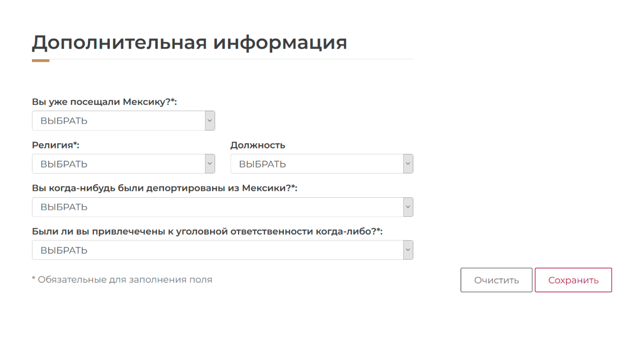The width and height of the screenshot is (644, 364).
Task: Click the 'Дополнительная информация' heading
Action: pyautogui.click(x=189, y=43)
